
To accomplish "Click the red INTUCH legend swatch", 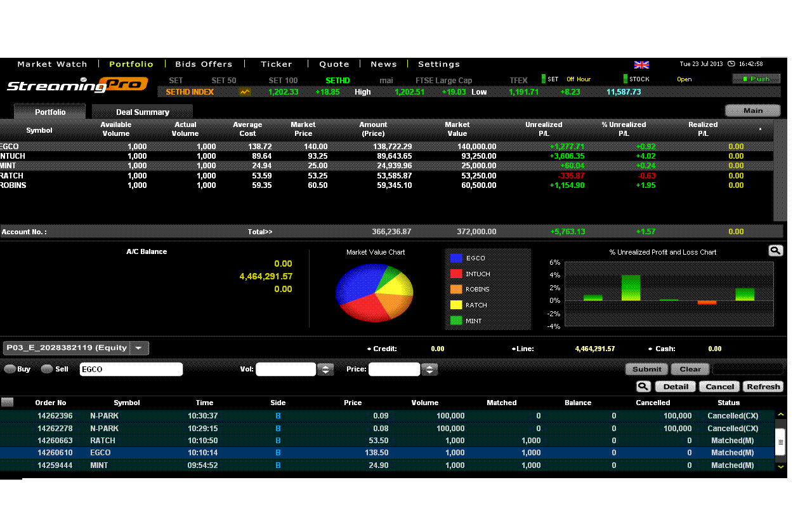I will (456, 274).
